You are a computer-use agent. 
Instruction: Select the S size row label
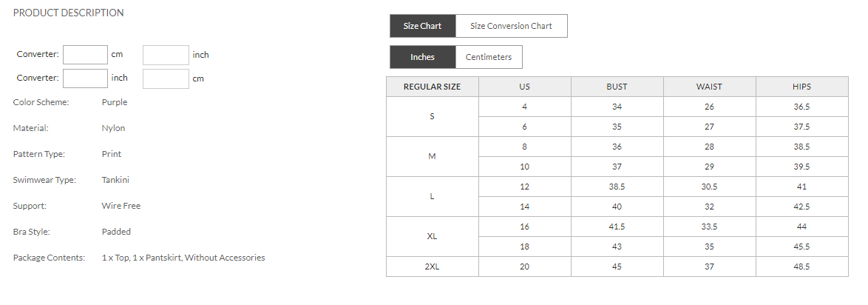[432, 117]
